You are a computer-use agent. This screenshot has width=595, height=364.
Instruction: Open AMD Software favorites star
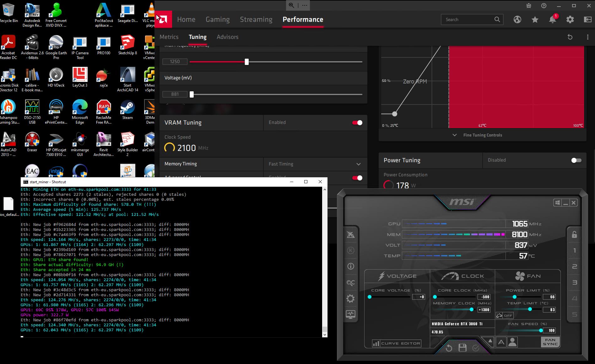pos(535,19)
